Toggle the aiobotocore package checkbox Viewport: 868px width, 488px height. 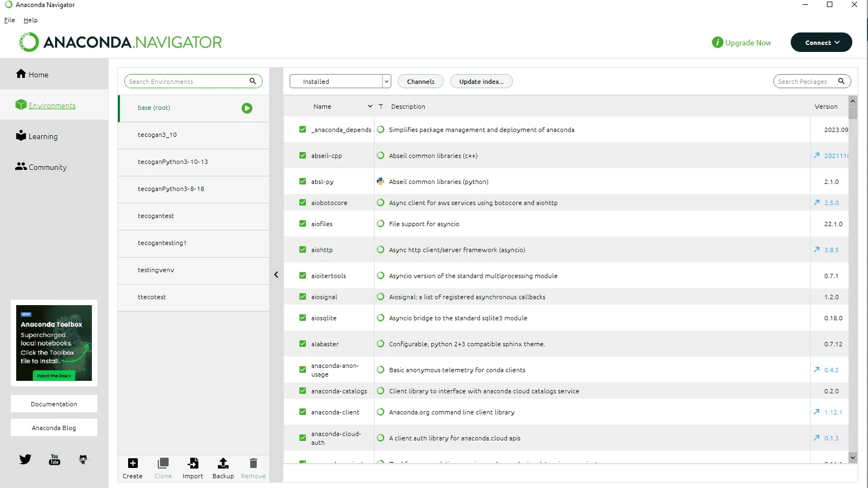pos(303,202)
